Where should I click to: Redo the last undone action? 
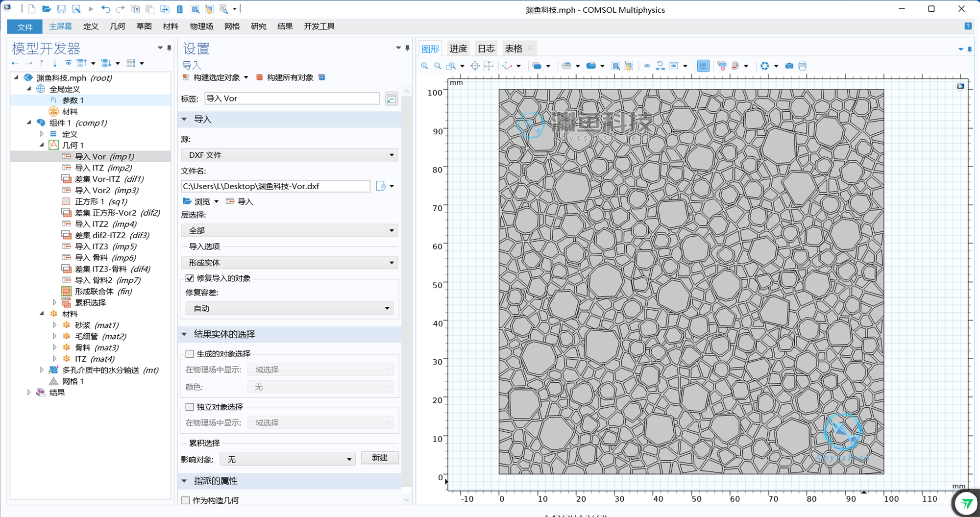pyautogui.click(x=120, y=9)
